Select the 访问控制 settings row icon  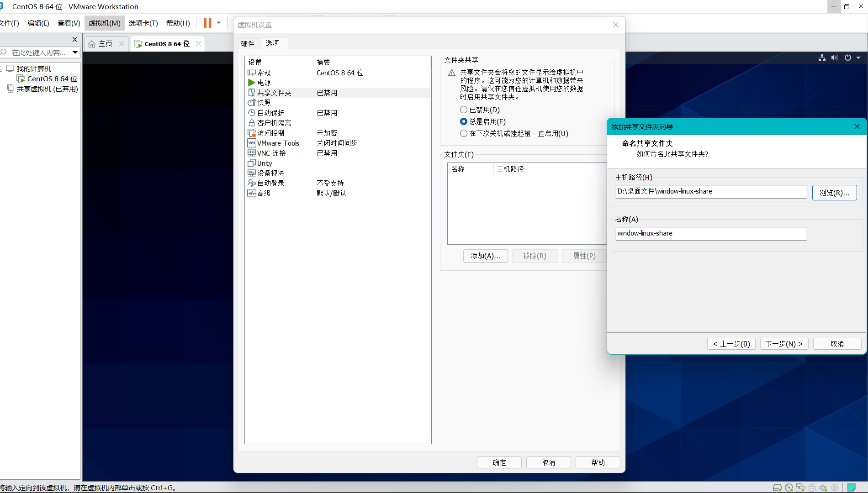[251, 133]
